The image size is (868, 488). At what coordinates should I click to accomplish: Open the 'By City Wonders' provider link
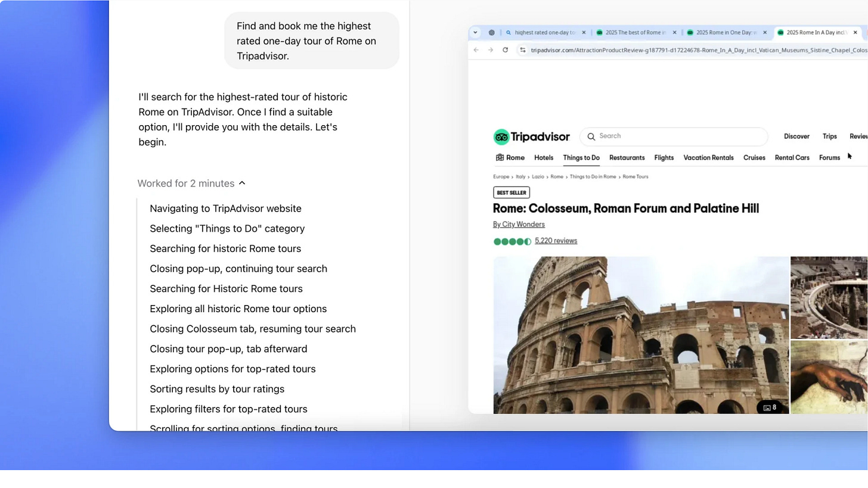pos(519,225)
